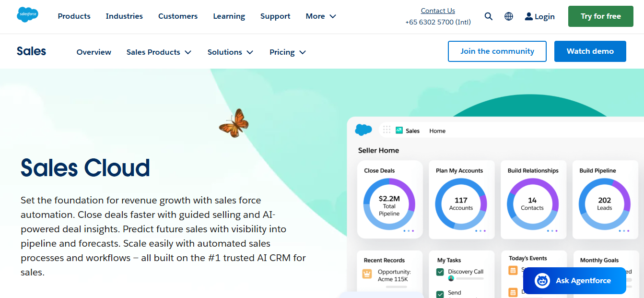Click the progress bar under Discovery Call
The width and height of the screenshot is (644, 298).
(x=470, y=278)
